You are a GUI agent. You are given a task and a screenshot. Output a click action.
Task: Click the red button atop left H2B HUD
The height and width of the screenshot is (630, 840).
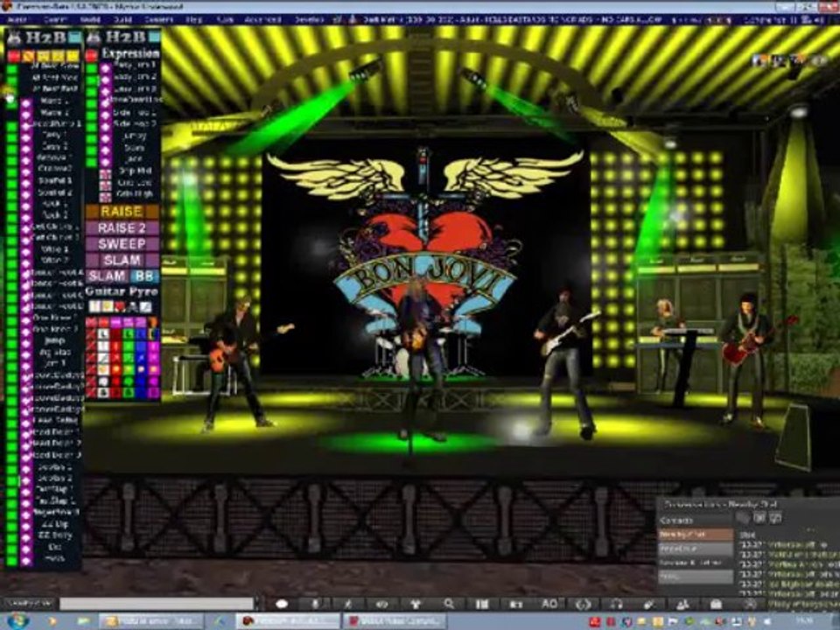point(13,56)
